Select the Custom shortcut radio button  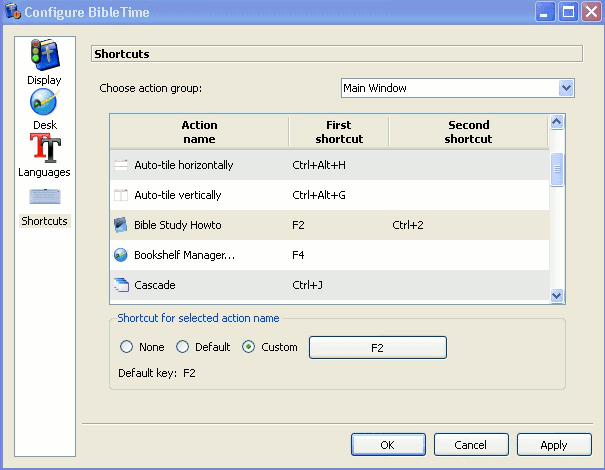248,347
